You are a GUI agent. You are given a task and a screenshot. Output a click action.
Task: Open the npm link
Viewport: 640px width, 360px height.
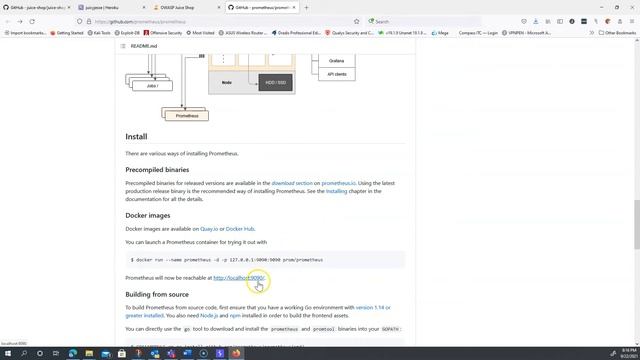pyautogui.click(x=235, y=316)
